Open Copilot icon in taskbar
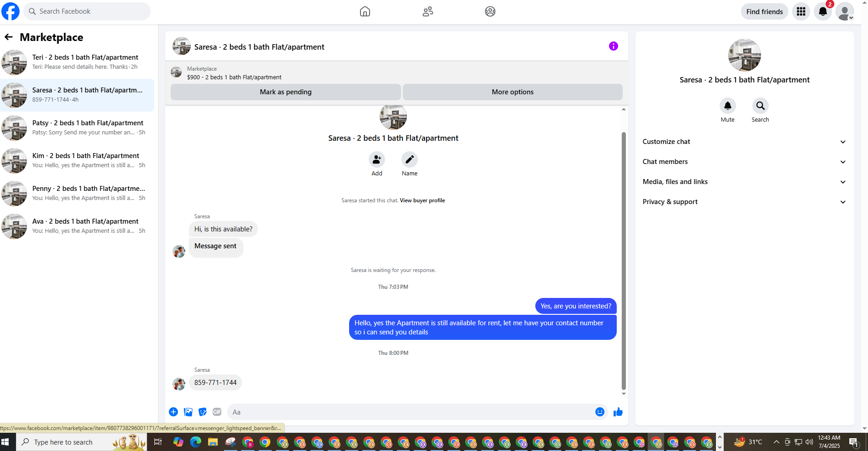This screenshot has height=451, width=868. [178, 442]
